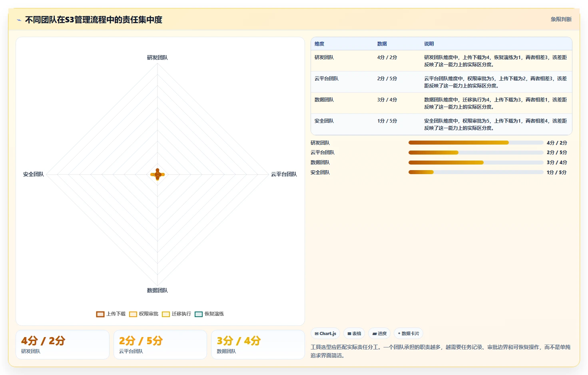Click the footer note starting with 工具选型应匹配
The height and width of the screenshot is (375, 588).
point(441,351)
